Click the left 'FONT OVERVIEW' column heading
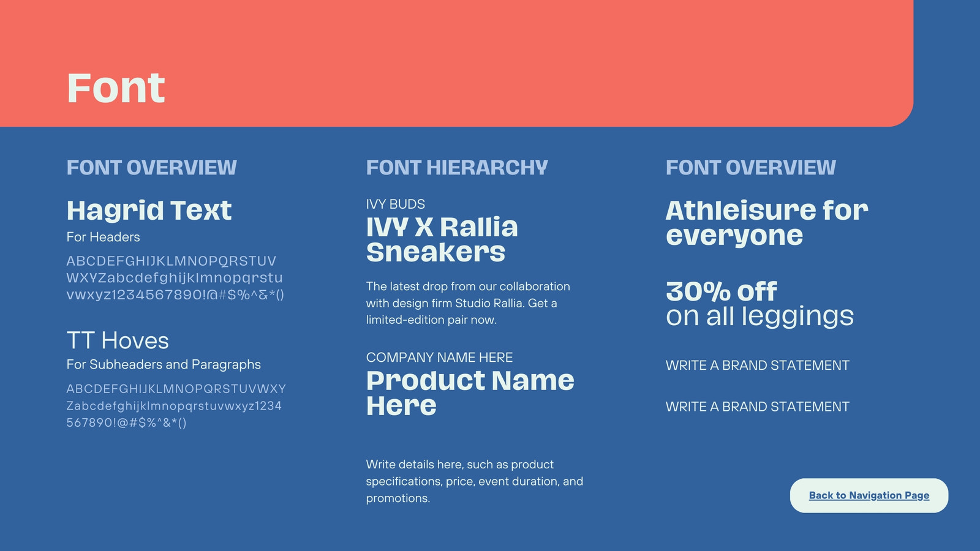 click(x=151, y=167)
